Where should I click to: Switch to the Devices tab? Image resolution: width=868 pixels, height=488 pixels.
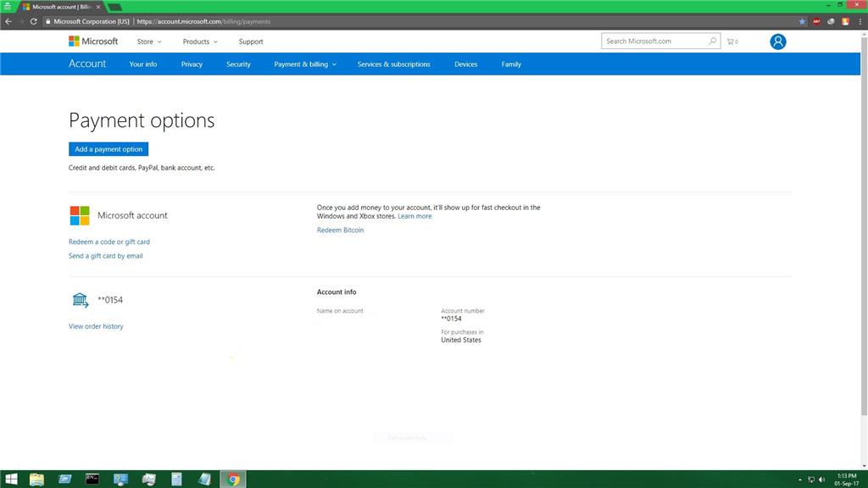tap(465, 64)
